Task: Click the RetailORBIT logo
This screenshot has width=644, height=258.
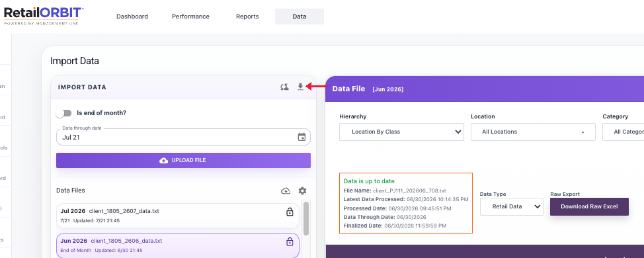Action: tap(43, 16)
